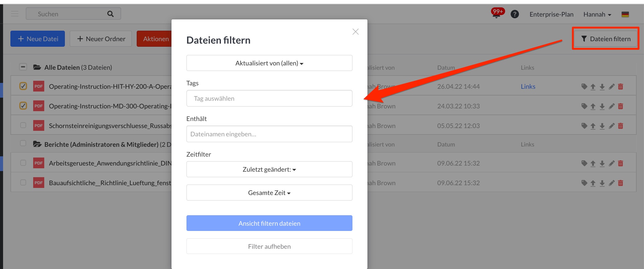644x269 pixels.
Task: Open the notifications bell with 99+ badge
Action: 497,14
